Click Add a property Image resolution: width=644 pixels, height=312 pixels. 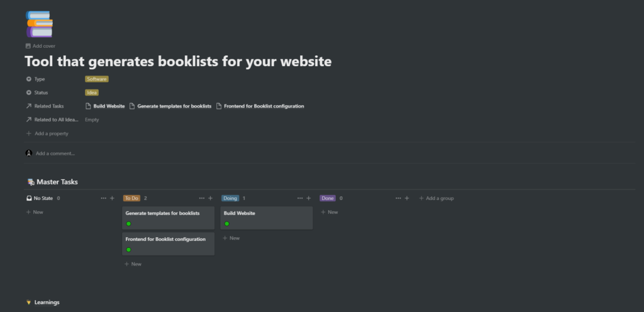(x=51, y=133)
